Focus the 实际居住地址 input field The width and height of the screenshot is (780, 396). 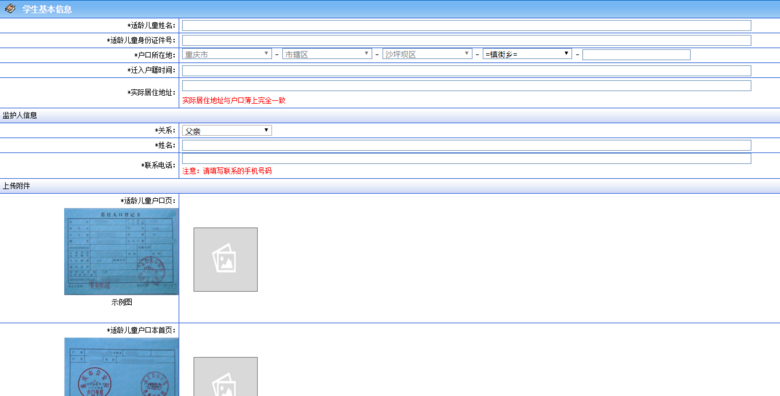pos(467,86)
